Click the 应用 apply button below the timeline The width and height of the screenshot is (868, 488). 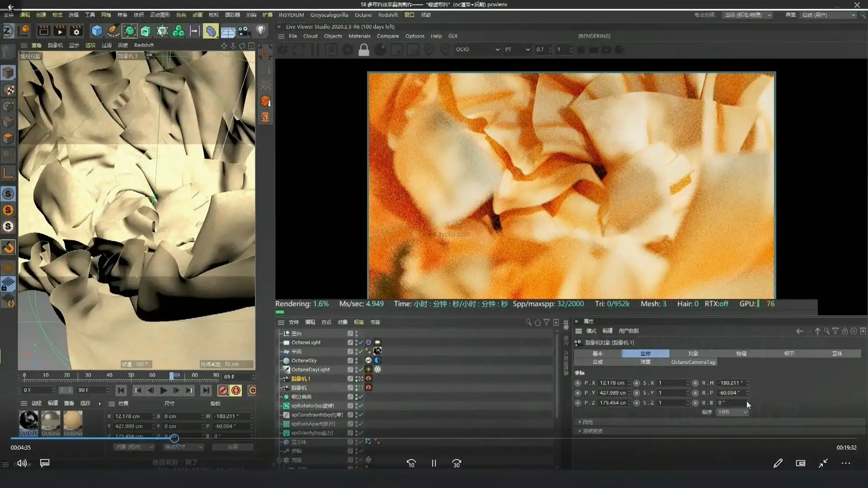232,446
